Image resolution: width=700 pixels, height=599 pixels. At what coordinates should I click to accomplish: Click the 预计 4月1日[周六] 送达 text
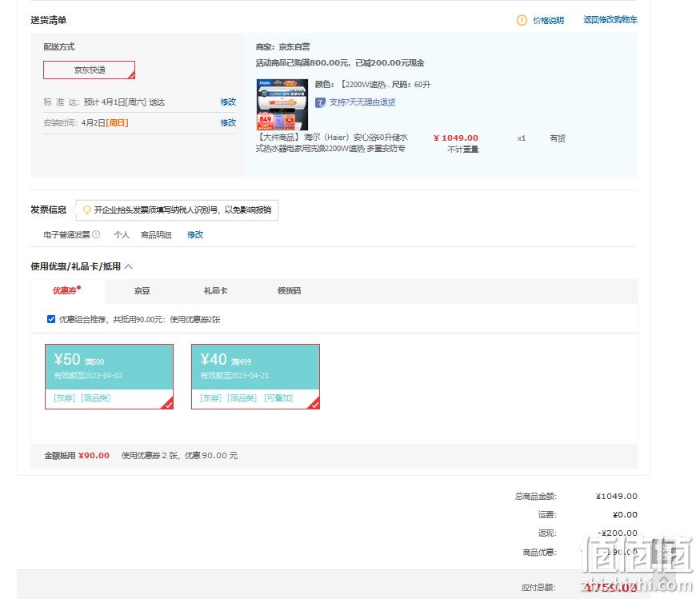coord(124,102)
